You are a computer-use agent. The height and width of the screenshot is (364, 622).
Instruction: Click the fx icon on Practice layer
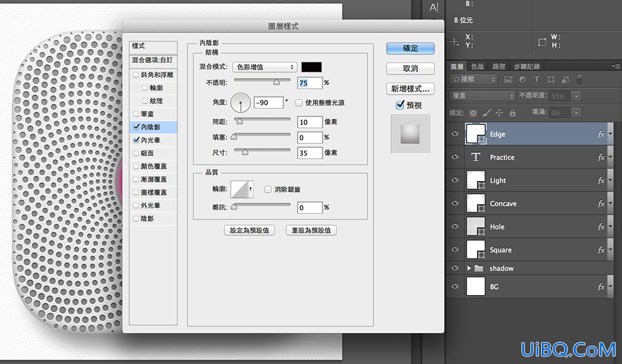[601, 157]
